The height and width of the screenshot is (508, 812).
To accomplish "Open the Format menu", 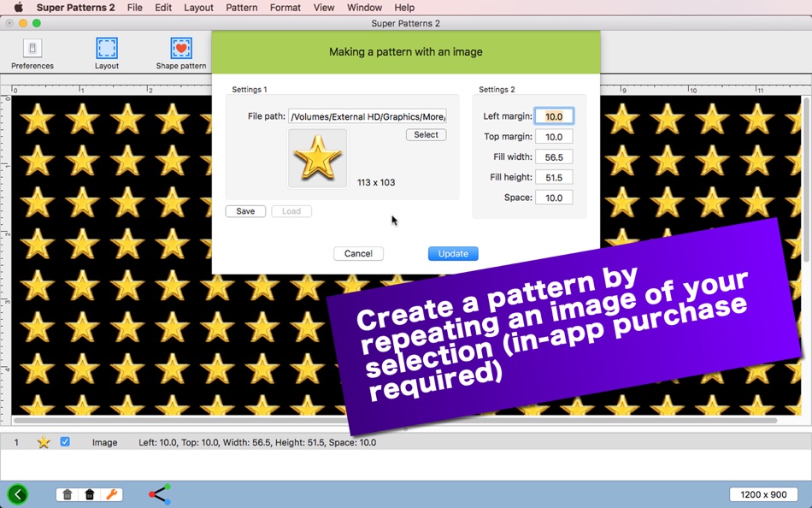I will point(285,8).
